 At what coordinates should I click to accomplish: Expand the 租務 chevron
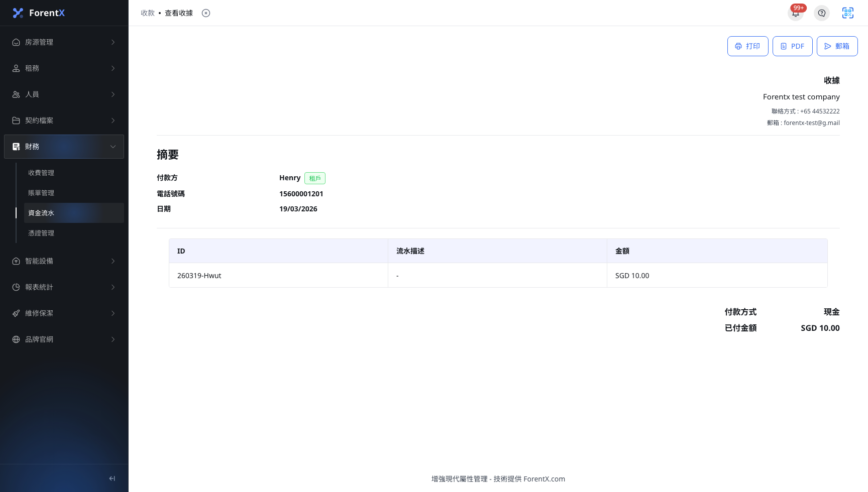pyautogui.click(x=113, y=68)
